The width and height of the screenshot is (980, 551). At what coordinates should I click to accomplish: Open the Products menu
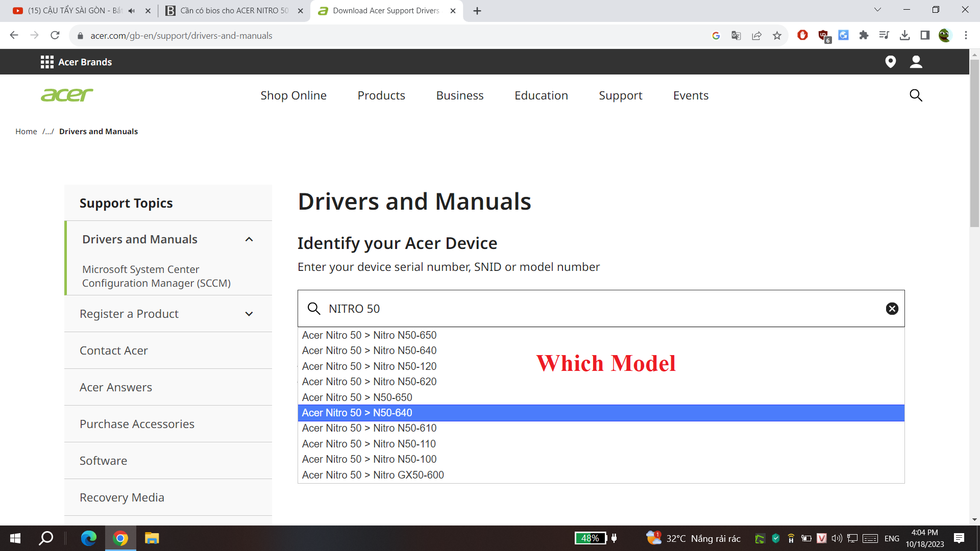pos(381,95)
